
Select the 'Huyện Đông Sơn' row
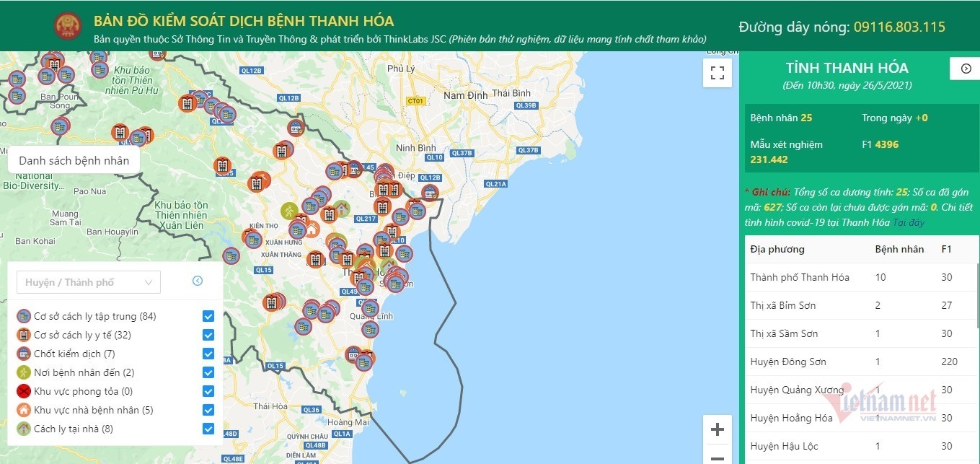pyautogui.click(x=788, y=362)
